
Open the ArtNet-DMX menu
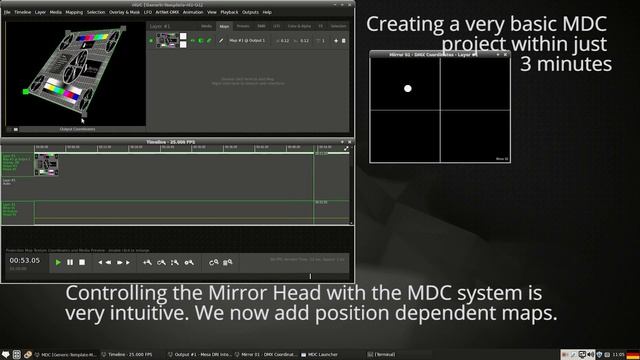point(167,12)
